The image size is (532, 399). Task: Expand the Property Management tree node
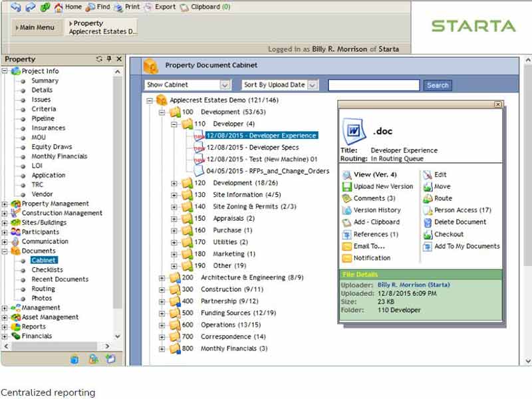[x=5, y=203]
